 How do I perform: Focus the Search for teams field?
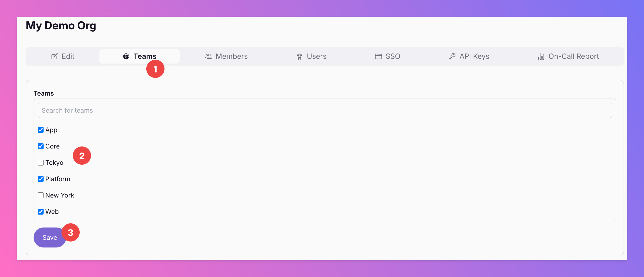324,110
